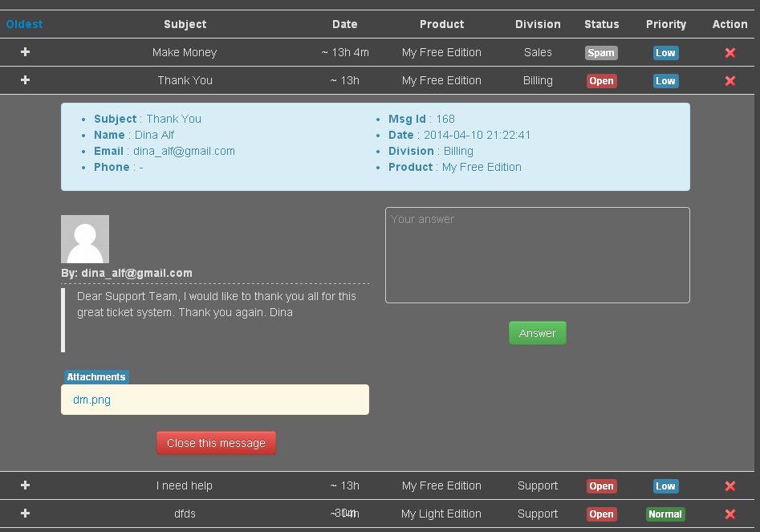Click Open status badge for Thank You
The width and height of the screenshot is (760, 532).
coord(602,81)
